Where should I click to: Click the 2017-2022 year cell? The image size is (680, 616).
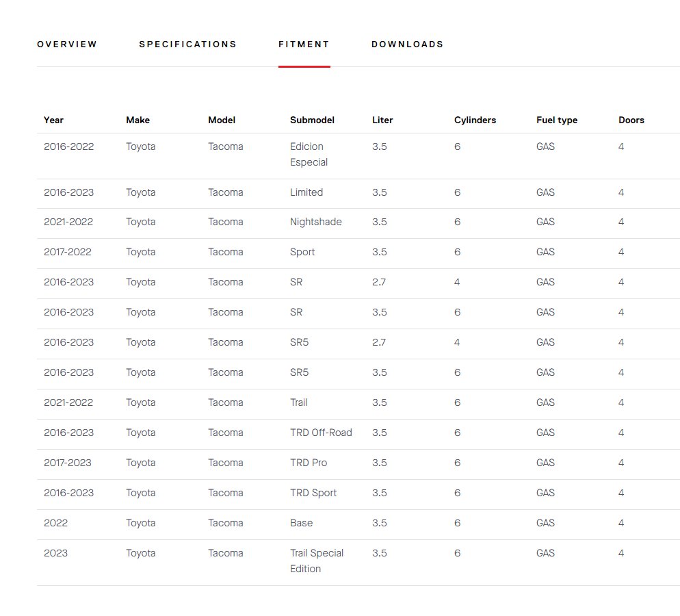pos(68,252)
